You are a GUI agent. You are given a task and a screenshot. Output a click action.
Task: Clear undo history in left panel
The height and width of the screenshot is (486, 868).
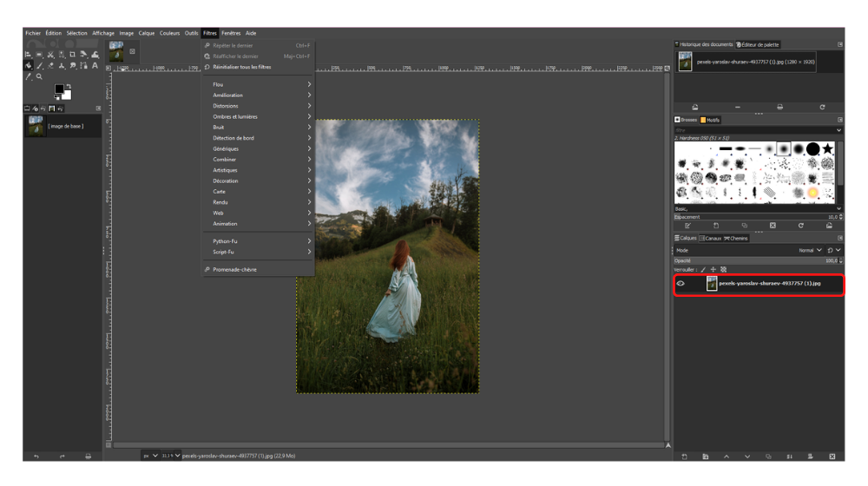pyautogui.click(x=88, y=456)
